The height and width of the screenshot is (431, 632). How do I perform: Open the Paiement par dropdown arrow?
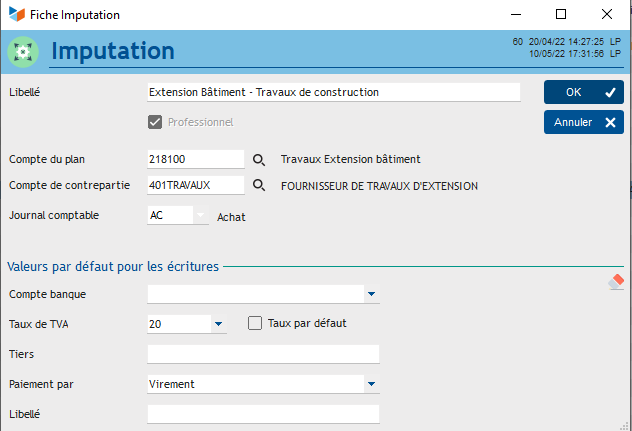point(371,384)
